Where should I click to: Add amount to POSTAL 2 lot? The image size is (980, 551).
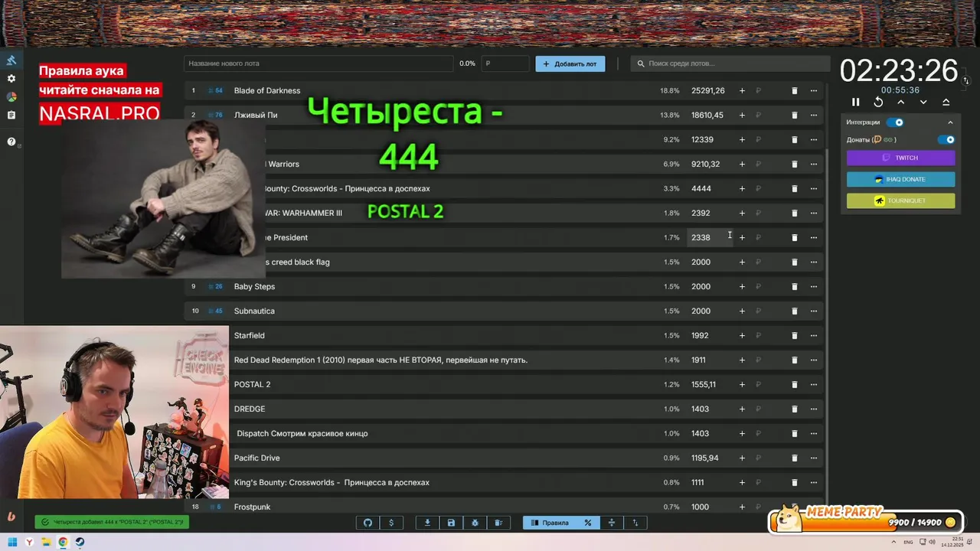pos(742,384)
